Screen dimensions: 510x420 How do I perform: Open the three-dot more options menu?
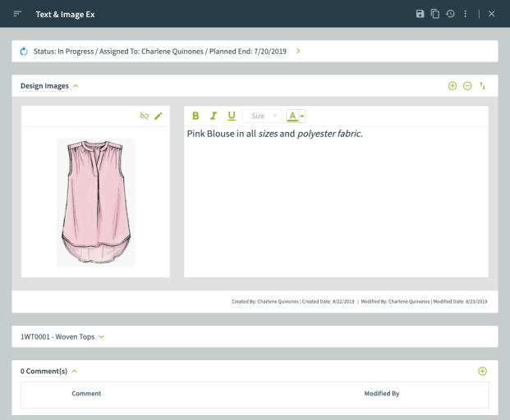click(466, 14)
